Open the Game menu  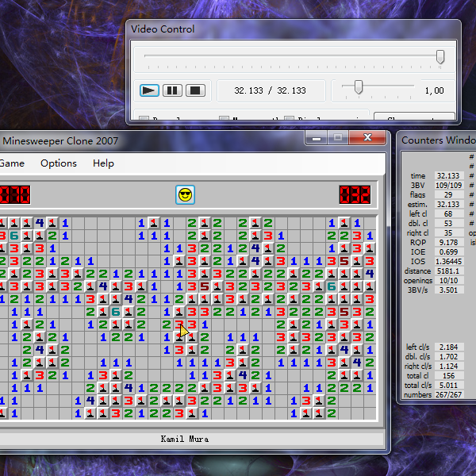[12, 163]
